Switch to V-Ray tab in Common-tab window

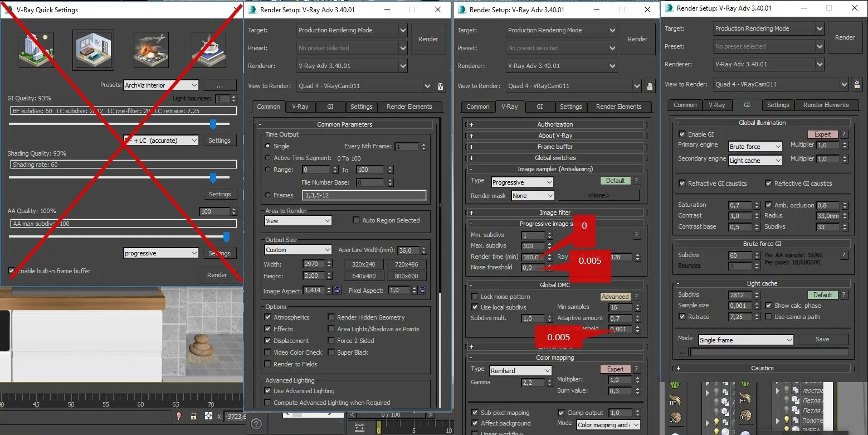300,107
